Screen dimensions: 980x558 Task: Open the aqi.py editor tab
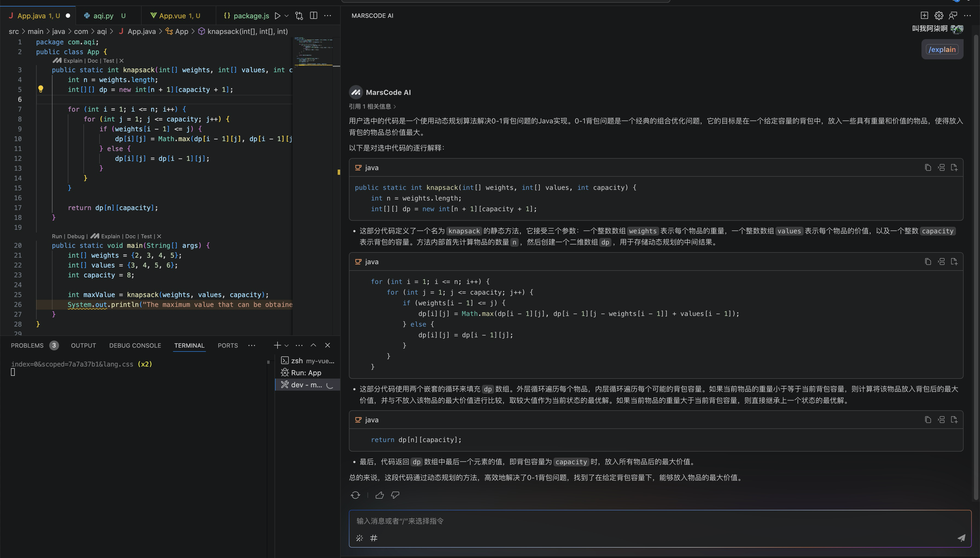(x=103, y=16)
